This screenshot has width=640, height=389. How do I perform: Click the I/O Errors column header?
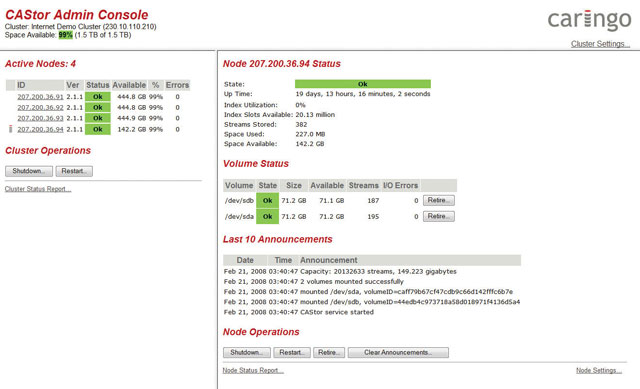pos(400,185)
